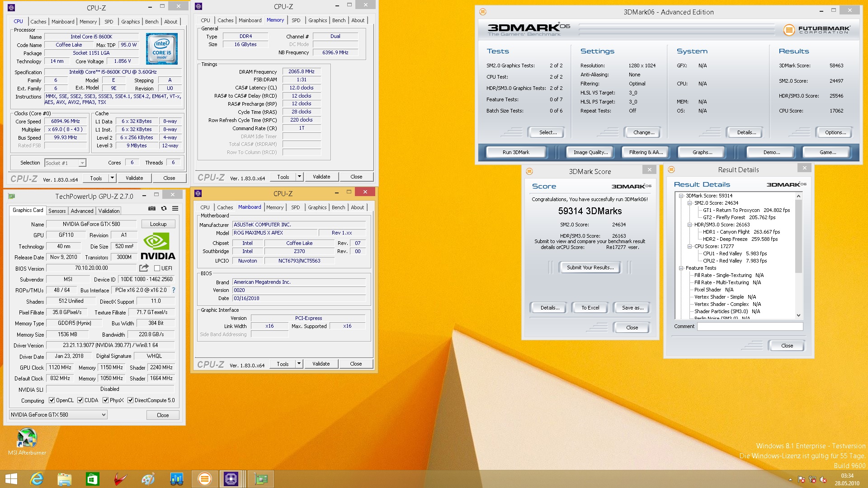Image resolution: width=868 pixels, height=488 pixels.
Task: Click the system tray show hidden icons arrow
Action: coord(790,479)
